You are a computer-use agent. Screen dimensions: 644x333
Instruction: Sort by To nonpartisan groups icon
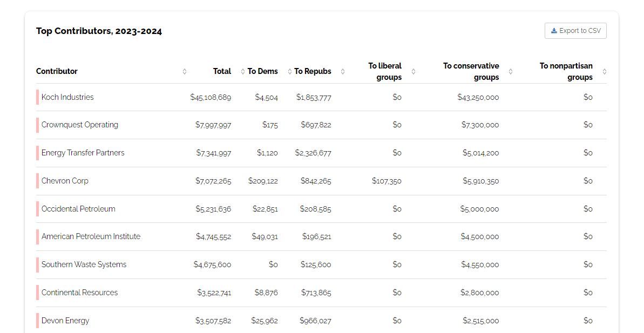(x=605, y=71)
